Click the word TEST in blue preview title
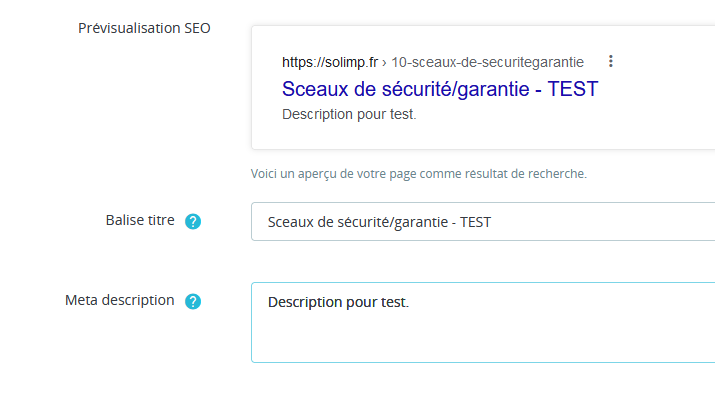715x403 pixels. point(572,89)
